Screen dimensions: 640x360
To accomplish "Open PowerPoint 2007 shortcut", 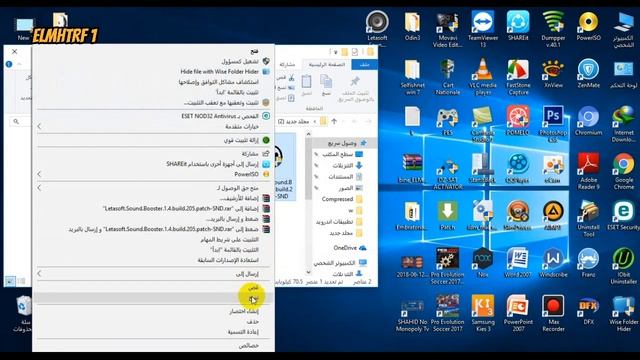I will coord(518,313).
